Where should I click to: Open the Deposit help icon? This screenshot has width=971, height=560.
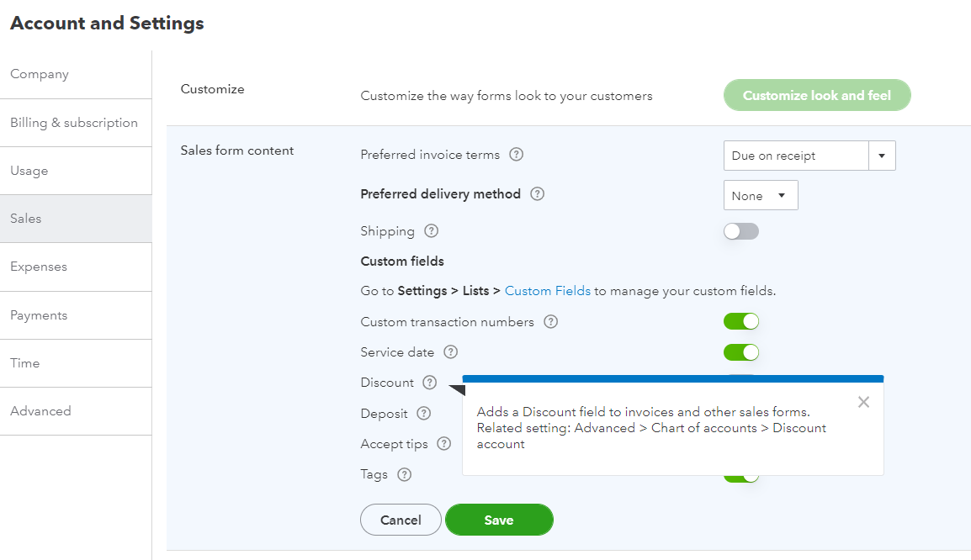(x=423, y=414)
